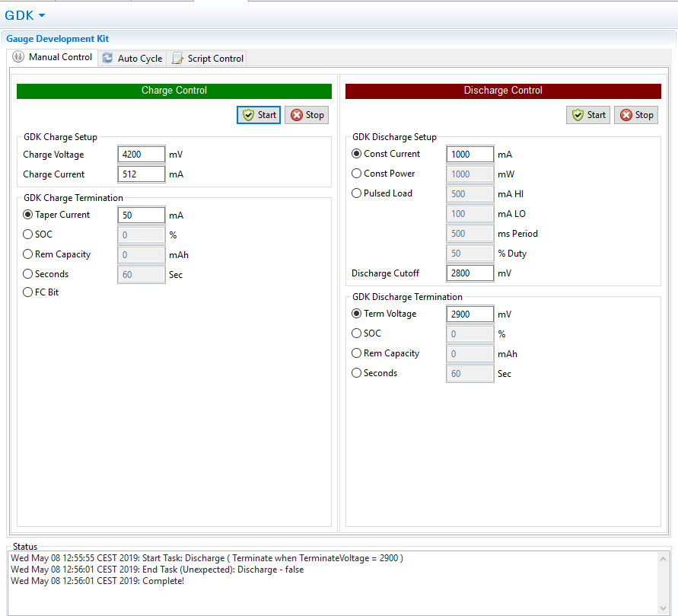
Task: Select Rem Capacity discharge termination
Action: pyautogui.click(x=385, y=353)
